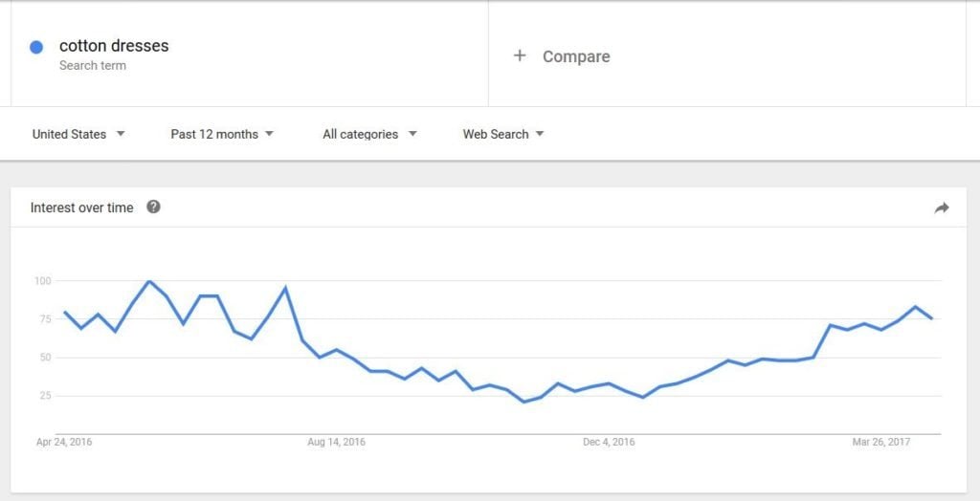
Task: Click the arrow beside United States
Action: [x=121, y=134]
